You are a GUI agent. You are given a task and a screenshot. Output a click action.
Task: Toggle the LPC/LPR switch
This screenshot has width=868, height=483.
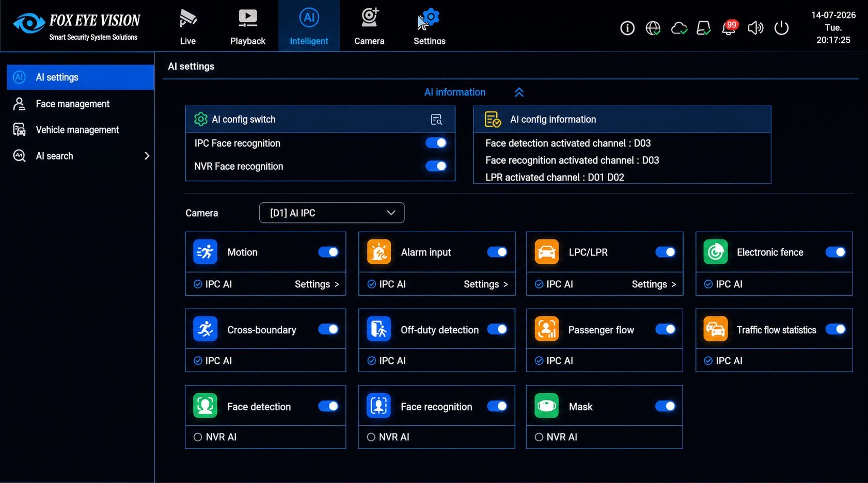click(x=666, y=252)
